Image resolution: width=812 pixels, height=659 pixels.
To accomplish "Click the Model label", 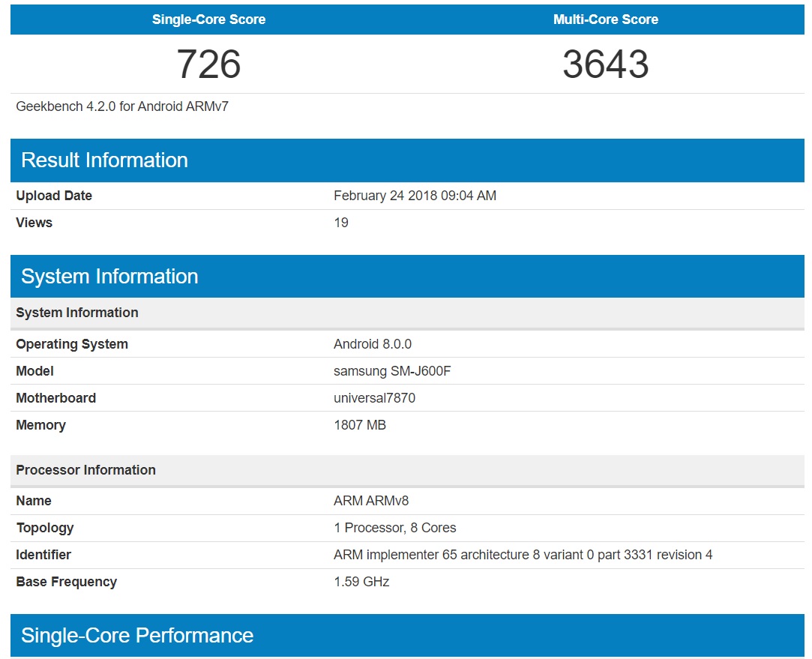I will 34,371.
